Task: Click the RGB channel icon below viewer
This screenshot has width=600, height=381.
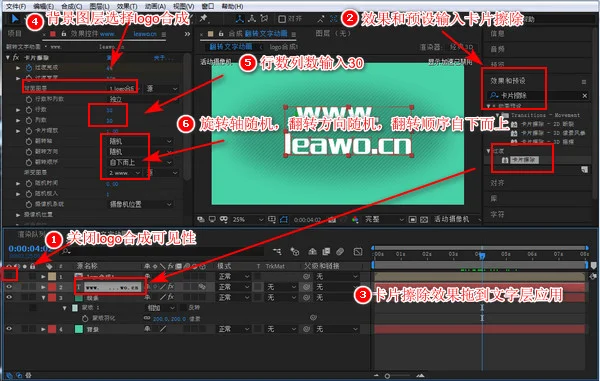Action: (x=355, y=219)
